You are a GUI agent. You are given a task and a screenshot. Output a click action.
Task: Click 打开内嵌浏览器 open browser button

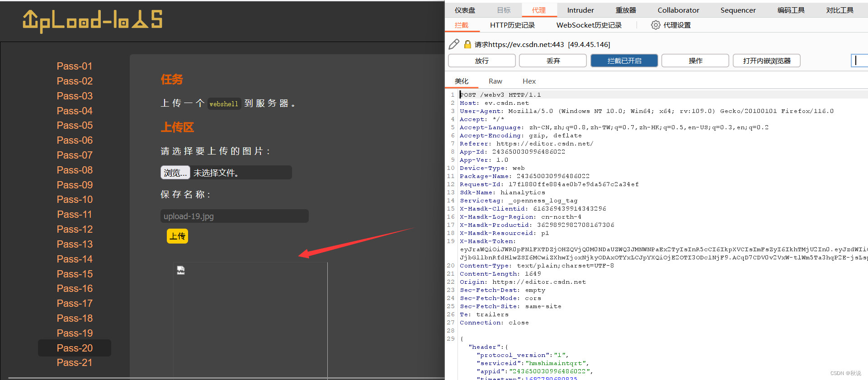[x=767, y=61]
